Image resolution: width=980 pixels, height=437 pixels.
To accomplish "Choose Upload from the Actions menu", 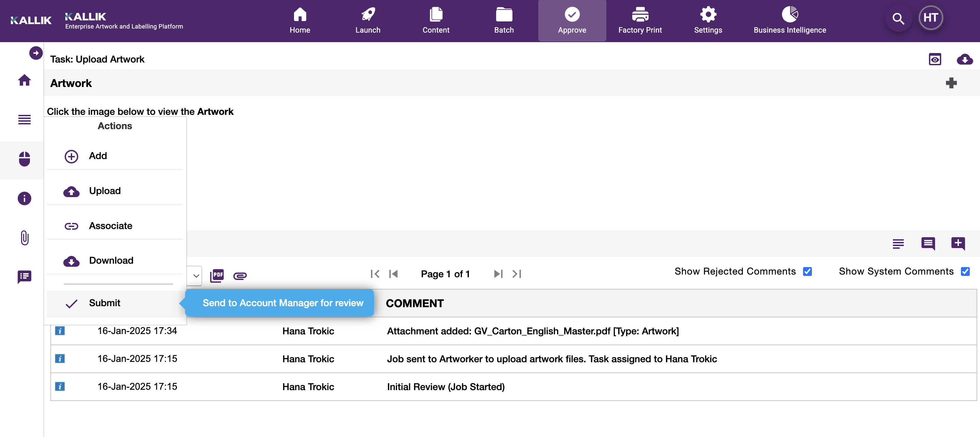I will tap(104, 191).
